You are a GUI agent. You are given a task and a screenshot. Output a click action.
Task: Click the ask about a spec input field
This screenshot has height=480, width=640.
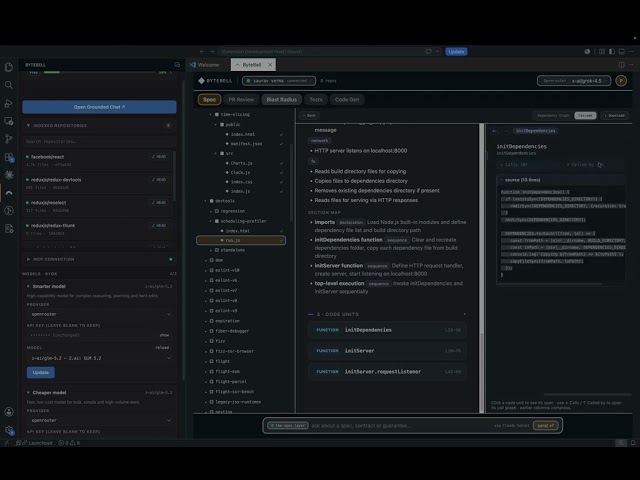pos(398,426)
